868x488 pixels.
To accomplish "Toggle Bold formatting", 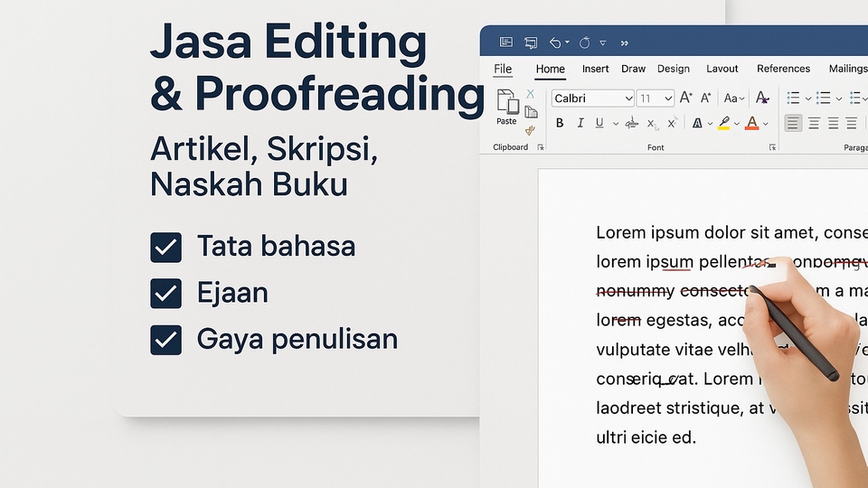I will point(560,123).
